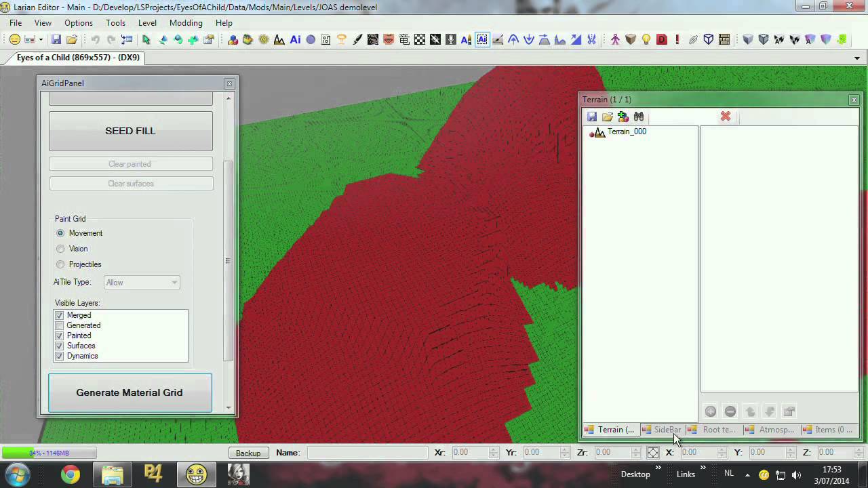Toggle the highlighted Ai grid panel icon
This screenshot has width=868, height=488.
(482, 40)
